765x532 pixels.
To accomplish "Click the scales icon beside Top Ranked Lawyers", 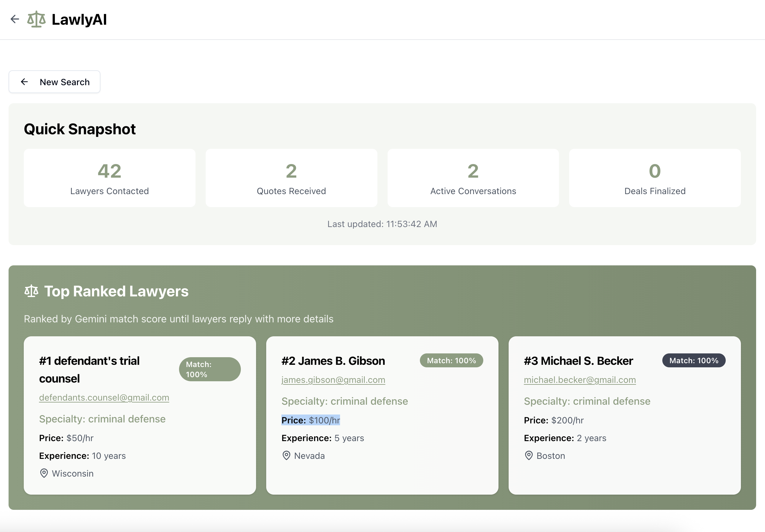I will coord(31,291).
